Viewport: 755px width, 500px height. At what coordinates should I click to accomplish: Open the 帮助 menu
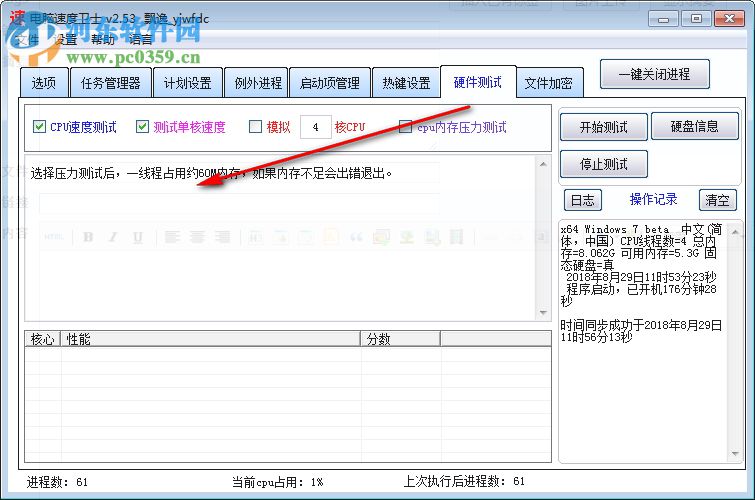point(103,39)
